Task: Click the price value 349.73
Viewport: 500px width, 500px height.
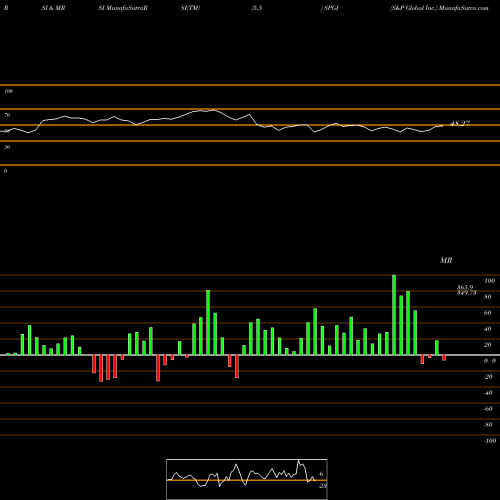Action: (x=467, y=293)
